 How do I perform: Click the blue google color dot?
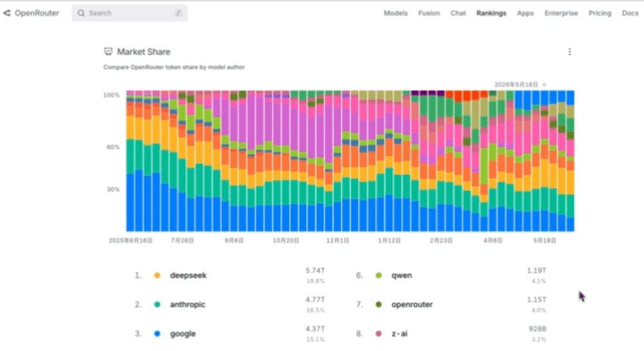tap(157, 334)
